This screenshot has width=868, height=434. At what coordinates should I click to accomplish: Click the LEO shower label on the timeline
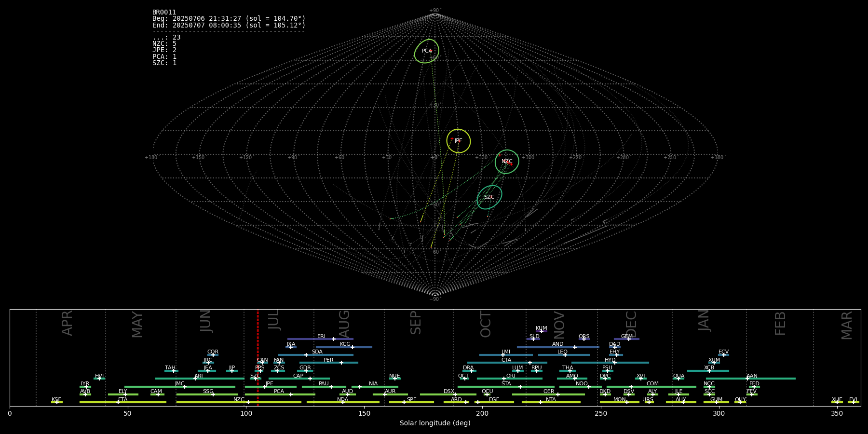click(x=563, y=352)
